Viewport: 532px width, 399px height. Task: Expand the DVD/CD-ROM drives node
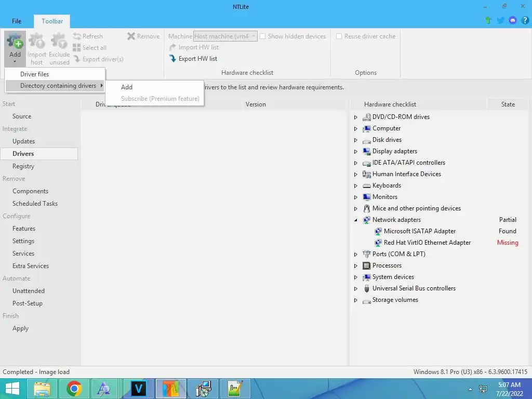pos(355,117)
